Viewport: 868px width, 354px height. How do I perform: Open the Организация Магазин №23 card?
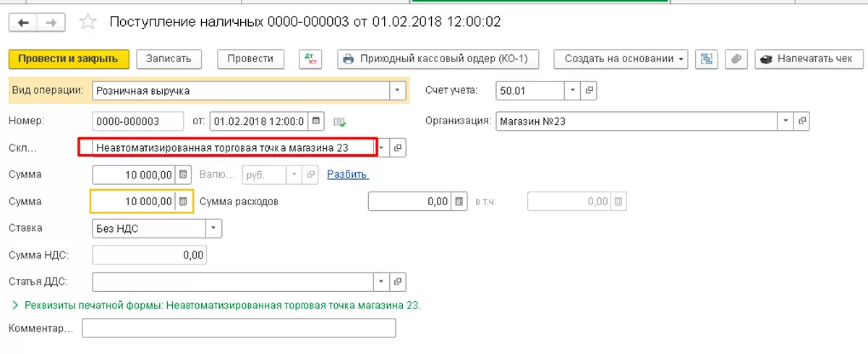[x=802, y=121]
